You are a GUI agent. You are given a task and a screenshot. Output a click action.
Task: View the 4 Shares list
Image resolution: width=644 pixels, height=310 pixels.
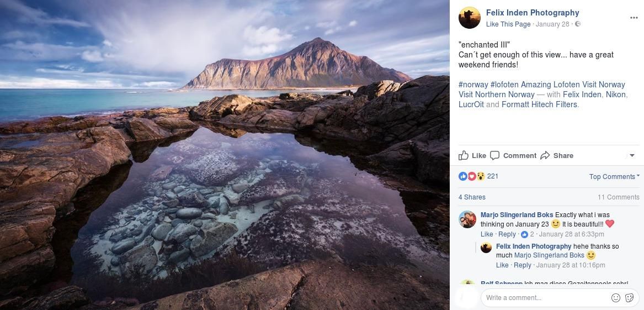472,197
